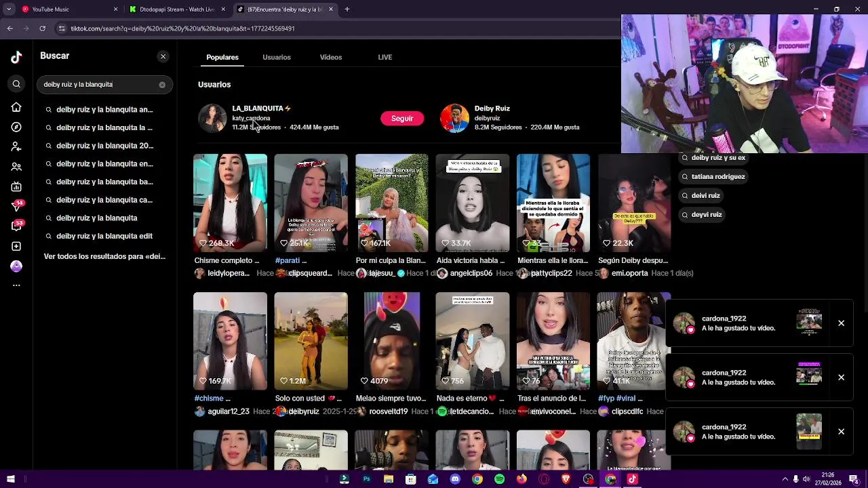This screenshot has width=868, height=488.
Task: Select related search 'deyvi ruiz'
Action: 701,215
